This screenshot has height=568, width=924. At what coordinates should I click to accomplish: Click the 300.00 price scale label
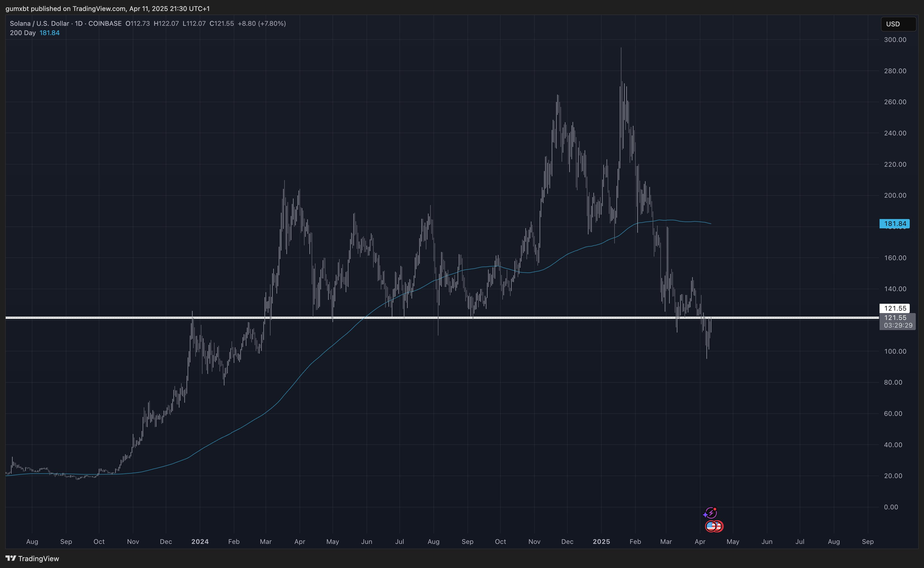click(x=895, y=39)
